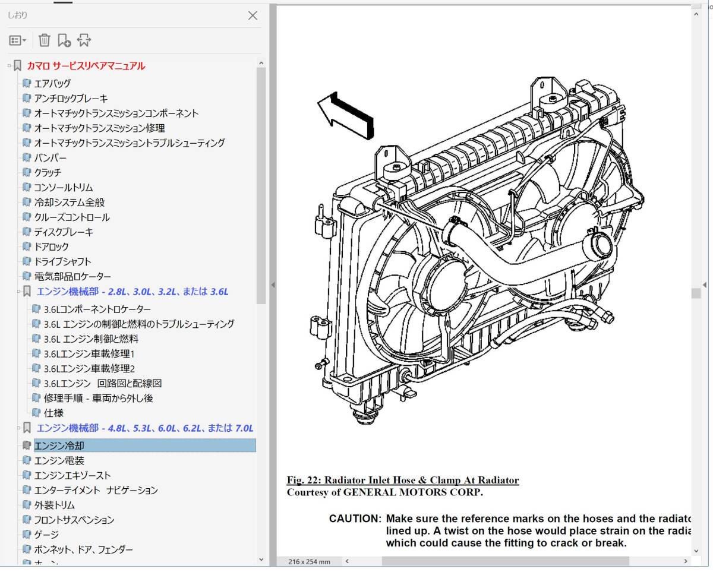The width and height of the screenshot is (713, 588).
Task: Open the バンパー bookmark
Action: tap(50, 158)
